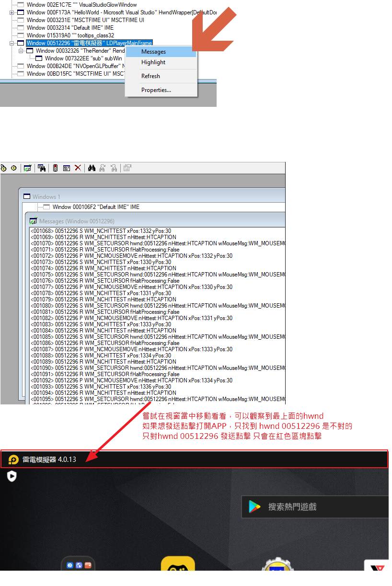
Task: Click the Log Messages toolbar icon
Action: (28, 168)
